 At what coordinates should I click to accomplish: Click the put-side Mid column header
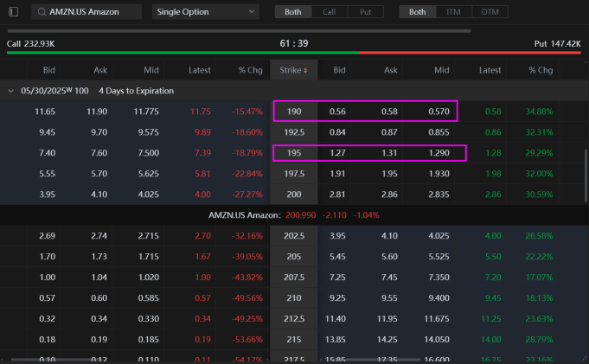(x=442, y=70)
